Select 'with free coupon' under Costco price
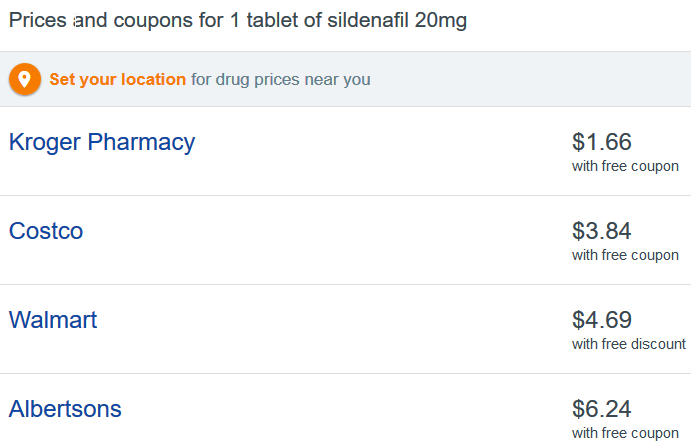The height and width of the screenshot is (444, 691). click(625, 255)
